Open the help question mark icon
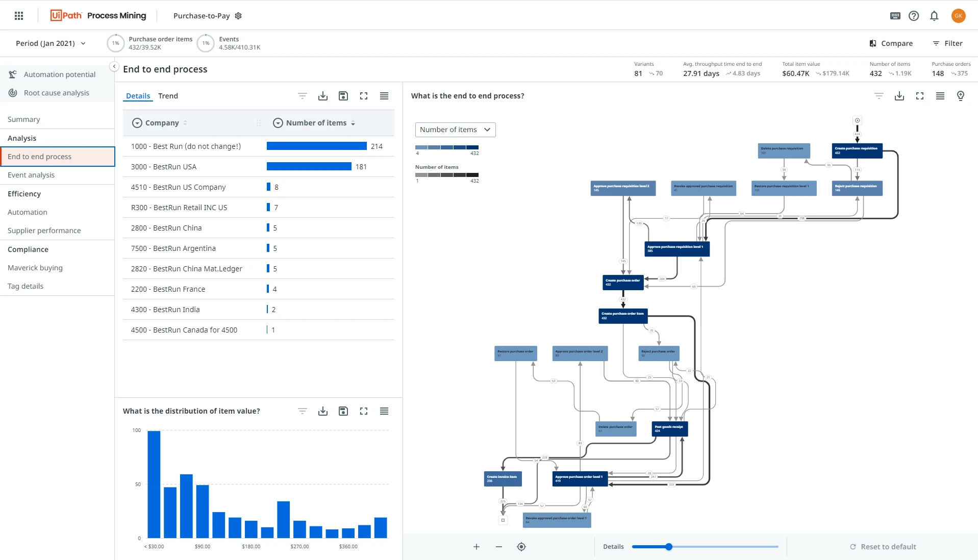 [x=914, y=16]
